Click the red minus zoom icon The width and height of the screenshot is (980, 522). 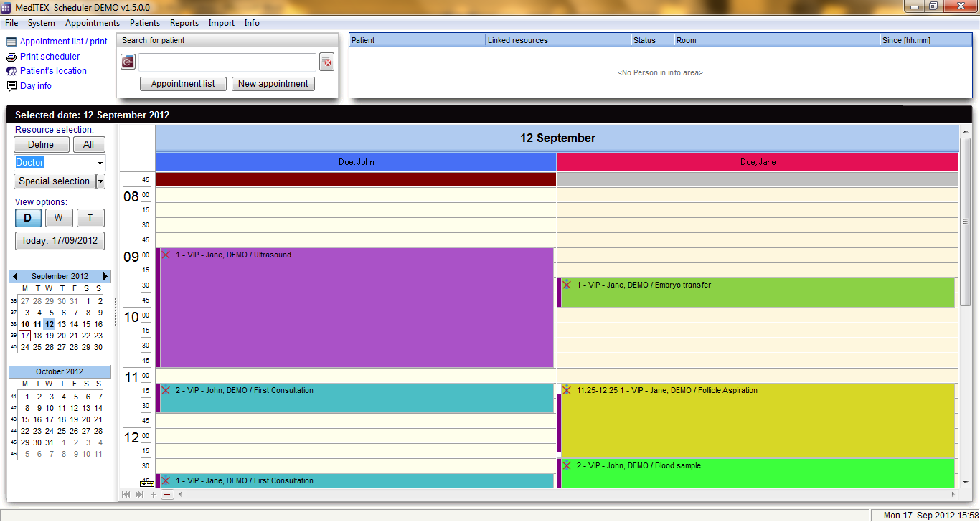(167, 494)
